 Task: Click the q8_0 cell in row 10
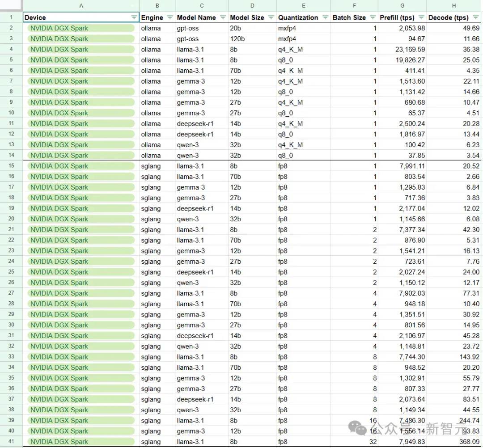click(x=303, y=113)
